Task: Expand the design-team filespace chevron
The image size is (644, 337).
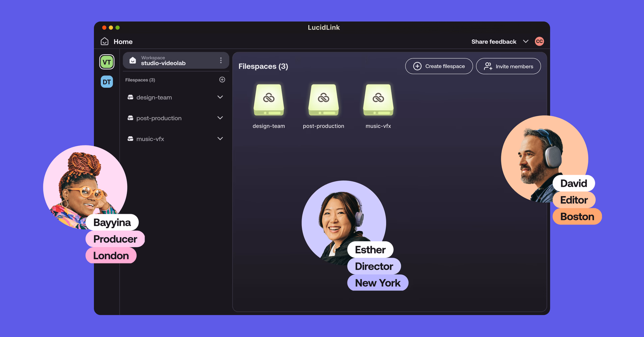Action: point(220,97)
